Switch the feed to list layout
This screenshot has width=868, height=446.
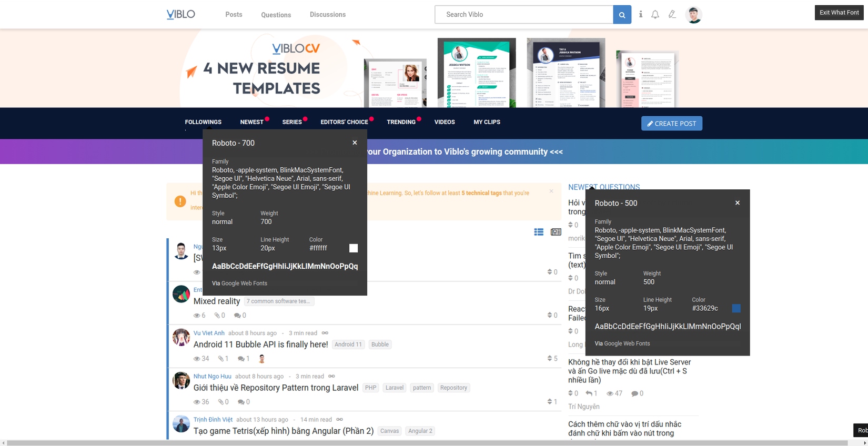[539, 232]
